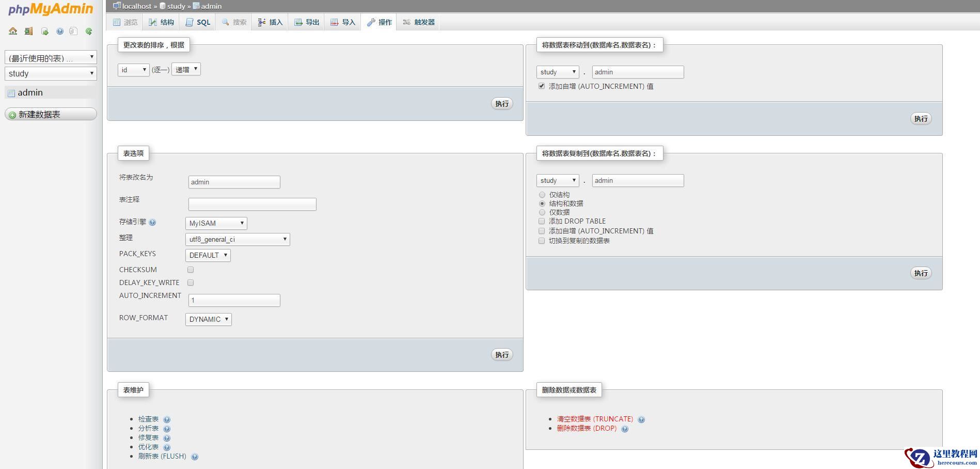The width and height of the screenshot is (980, 469).
Task: Switch to the 搜索 tab
Action: 234,22
